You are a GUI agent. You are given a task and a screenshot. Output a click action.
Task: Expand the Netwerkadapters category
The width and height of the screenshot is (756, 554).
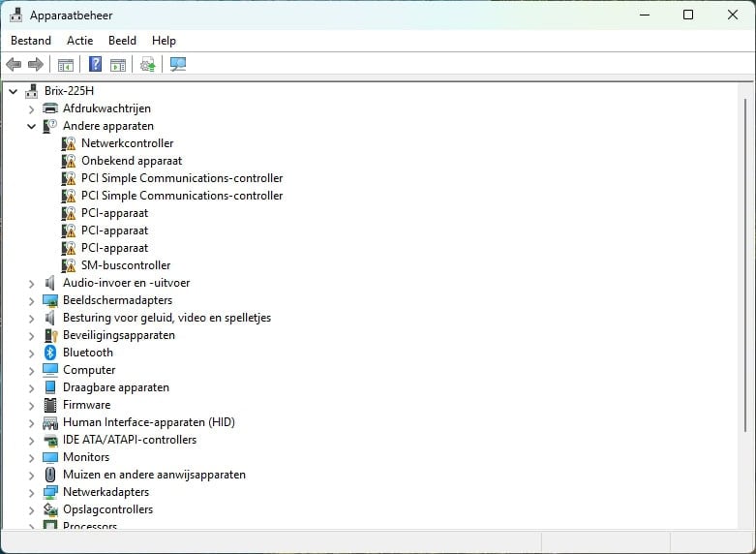point(32,492)
